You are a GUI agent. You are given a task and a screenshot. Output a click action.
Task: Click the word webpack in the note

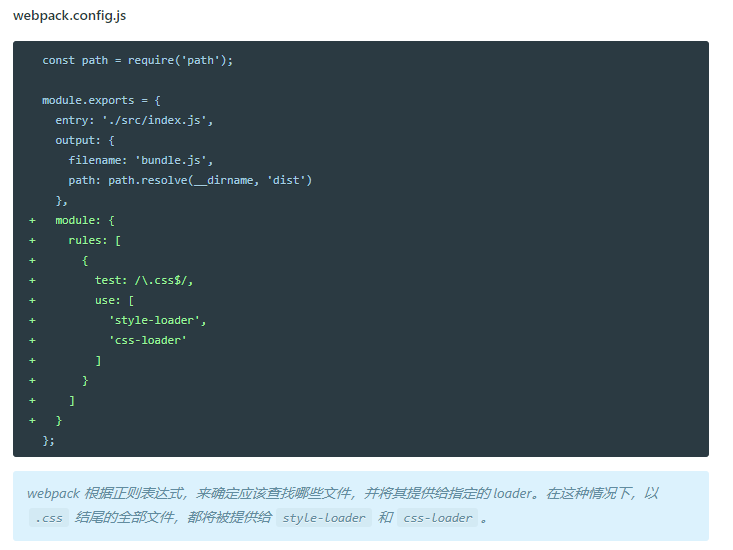53,493
